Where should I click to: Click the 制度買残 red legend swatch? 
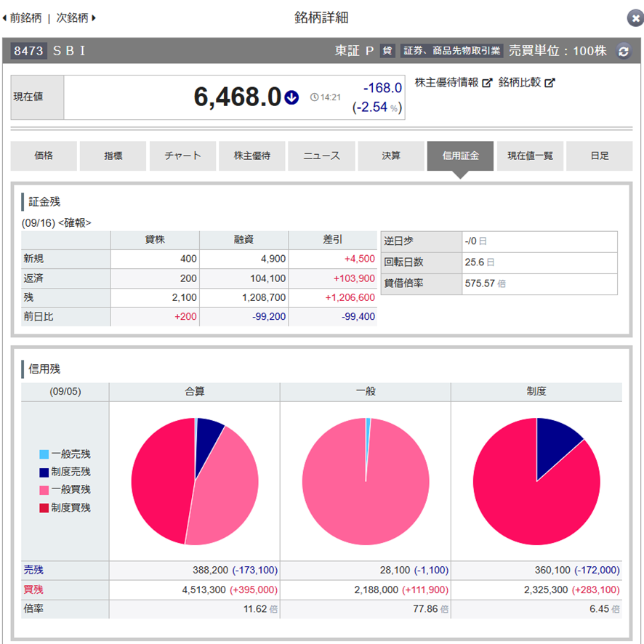coord(44,508)
